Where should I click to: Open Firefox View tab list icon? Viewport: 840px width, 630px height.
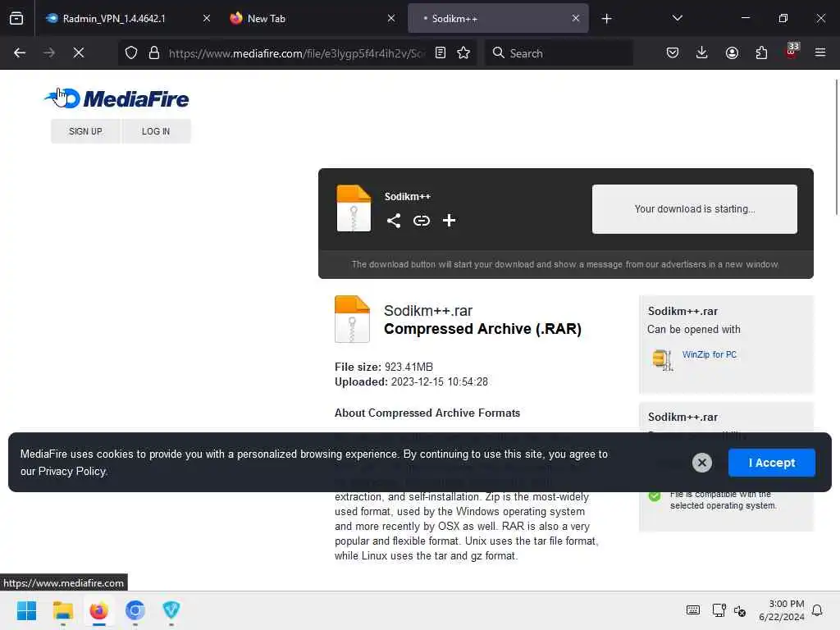(x=16, y=18)
